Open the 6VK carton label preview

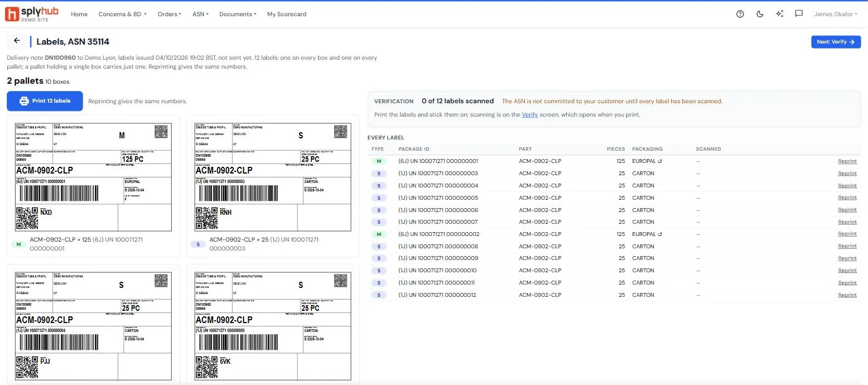(273, 326)
